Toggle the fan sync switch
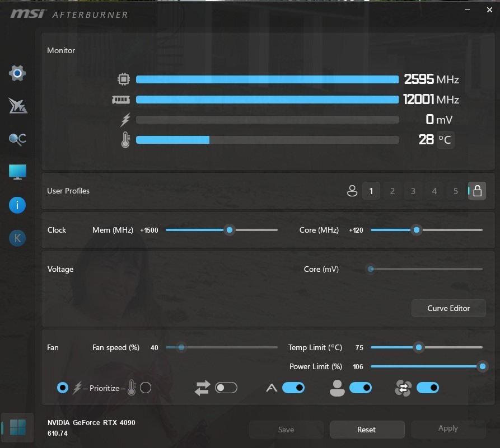The image size is (500, 448). (x=428, y=388)
